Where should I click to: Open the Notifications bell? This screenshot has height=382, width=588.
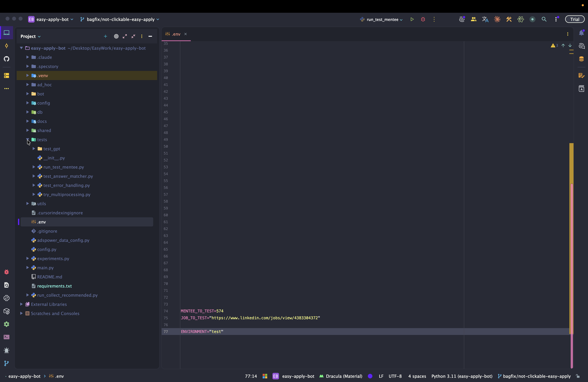[x=581, y=33]
